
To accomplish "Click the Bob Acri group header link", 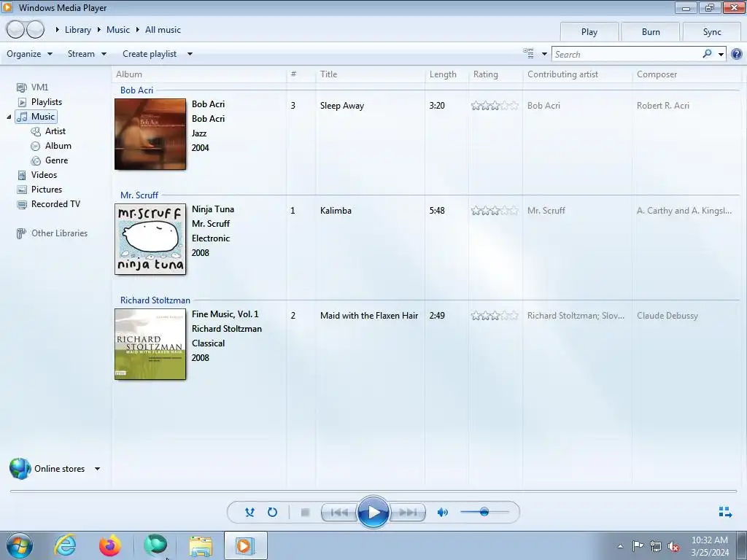I will (x=136, y=90).
